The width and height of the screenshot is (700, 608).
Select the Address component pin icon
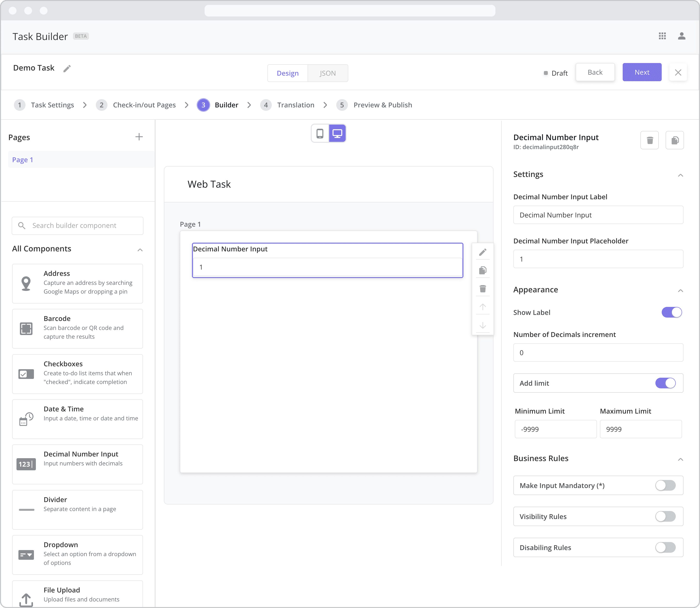[26, 284]
